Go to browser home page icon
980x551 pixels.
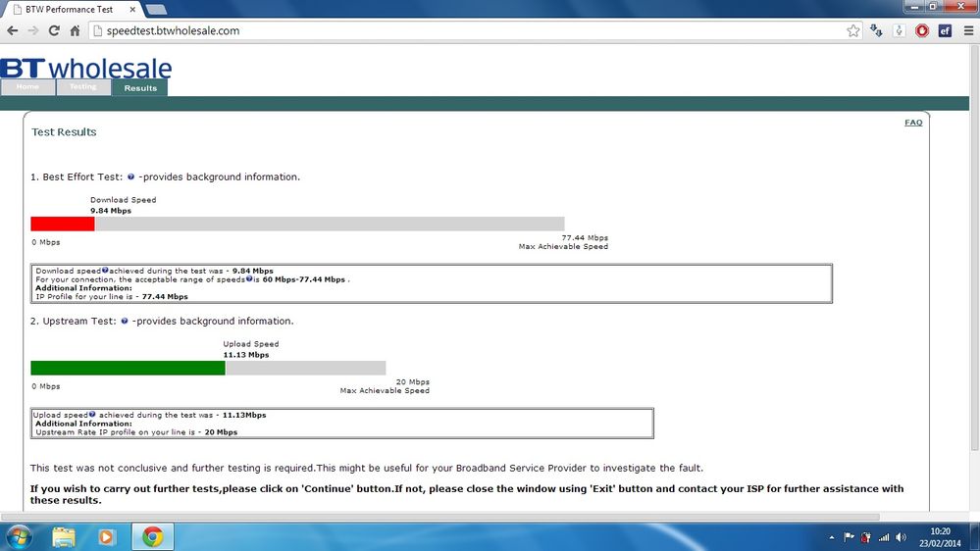coord(75,30)
